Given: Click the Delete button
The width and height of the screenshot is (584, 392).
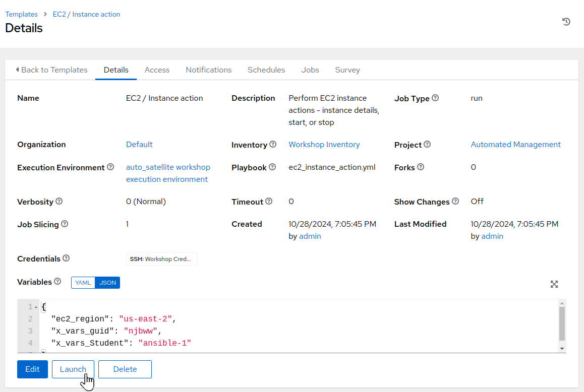Looking at the screenshot, I should [x=125, y=369].
